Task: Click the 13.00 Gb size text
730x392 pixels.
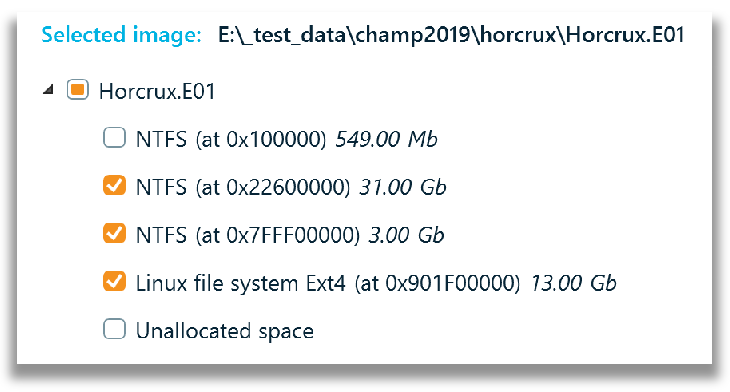Action: (573, 283)
